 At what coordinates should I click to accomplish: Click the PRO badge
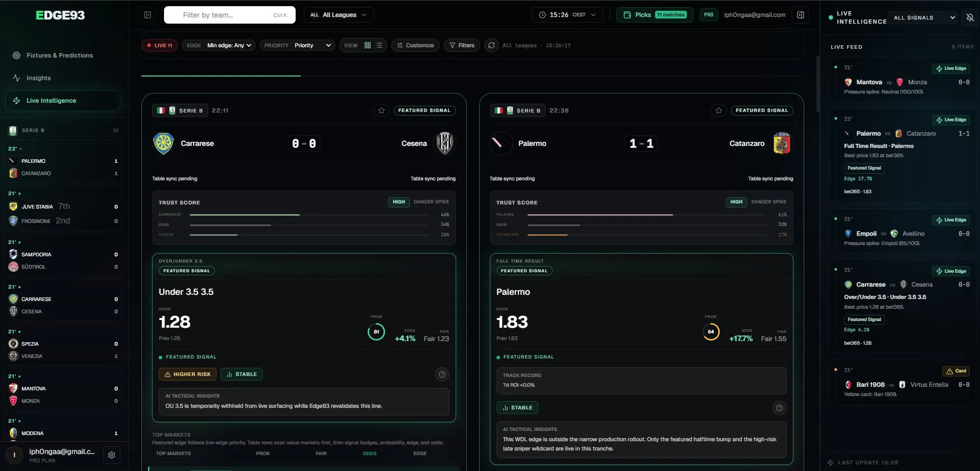709,15
